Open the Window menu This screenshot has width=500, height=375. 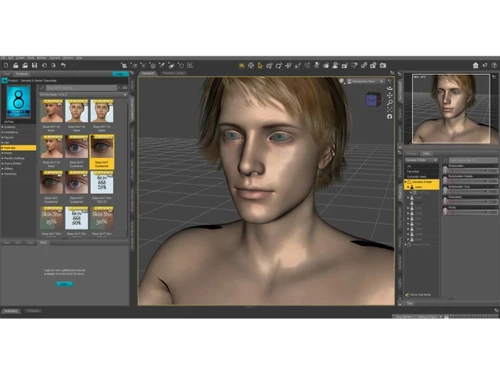click(x=68, y=58)
